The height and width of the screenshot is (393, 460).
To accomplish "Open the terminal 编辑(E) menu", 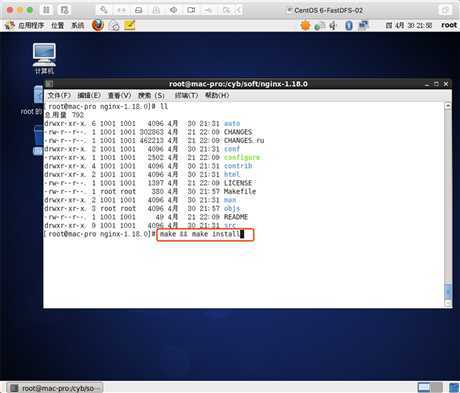I will coord(89,95).
